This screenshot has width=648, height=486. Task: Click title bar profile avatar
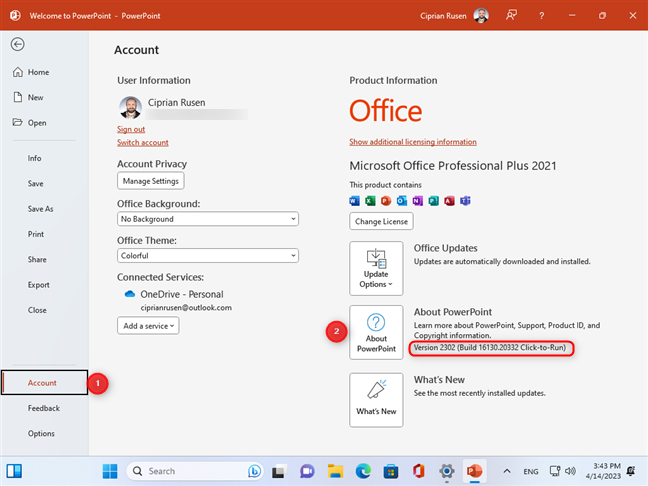tap(481, 16)
